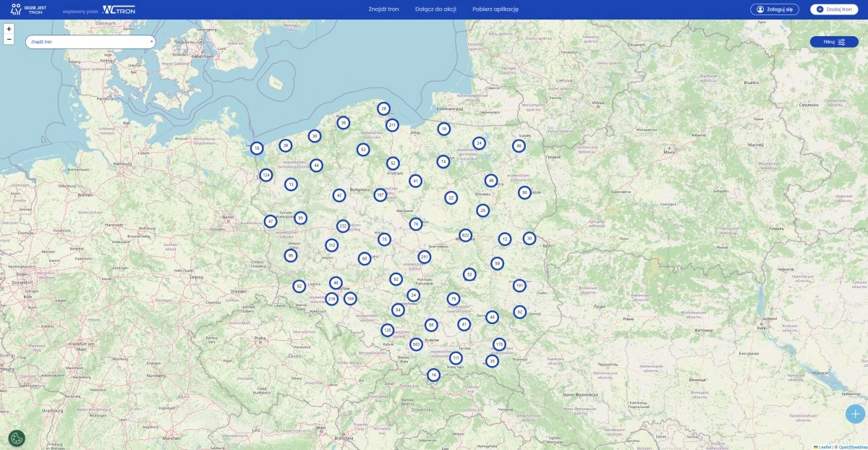Click the cluster marker labeled 101 on the map
The width and height of the screenshot is (868, 450).
tap(519, 285)
